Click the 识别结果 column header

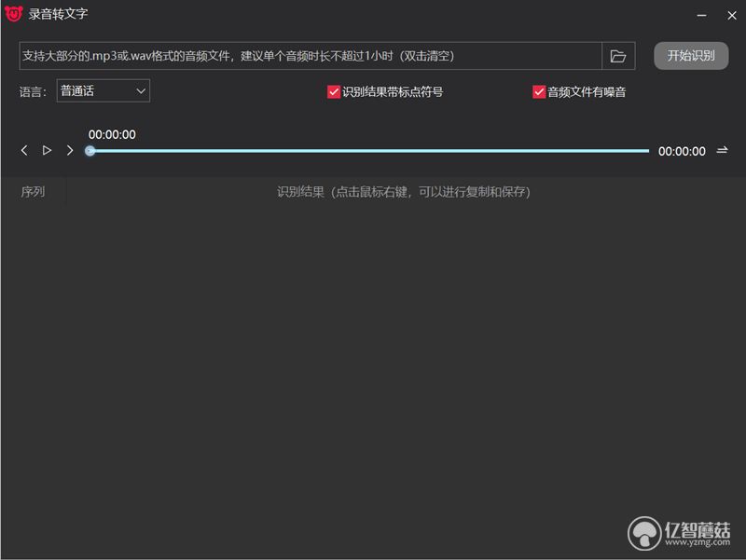pyautogui.click(x=404, y=192)
